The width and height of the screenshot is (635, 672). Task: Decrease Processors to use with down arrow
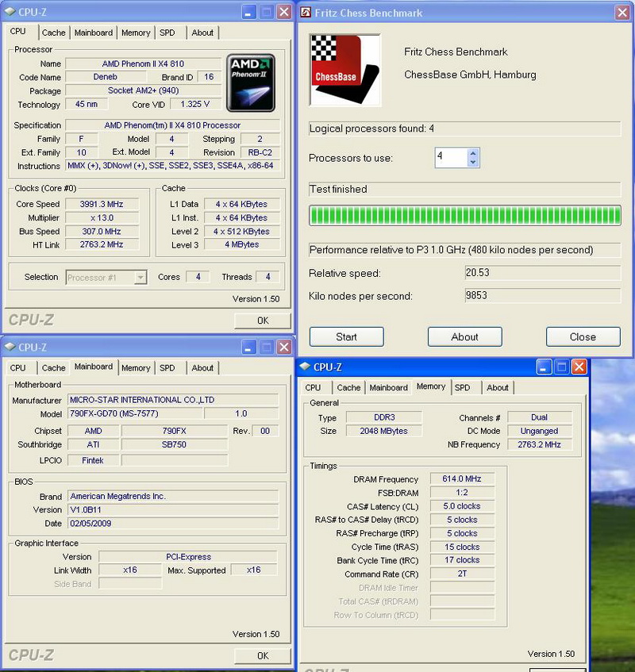pyautogui.click(x=473, y=163)
